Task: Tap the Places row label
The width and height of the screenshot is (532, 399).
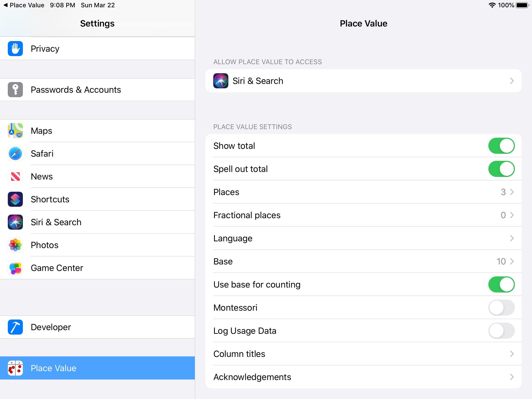Action: pyautogui.click(x=226, y=192)
